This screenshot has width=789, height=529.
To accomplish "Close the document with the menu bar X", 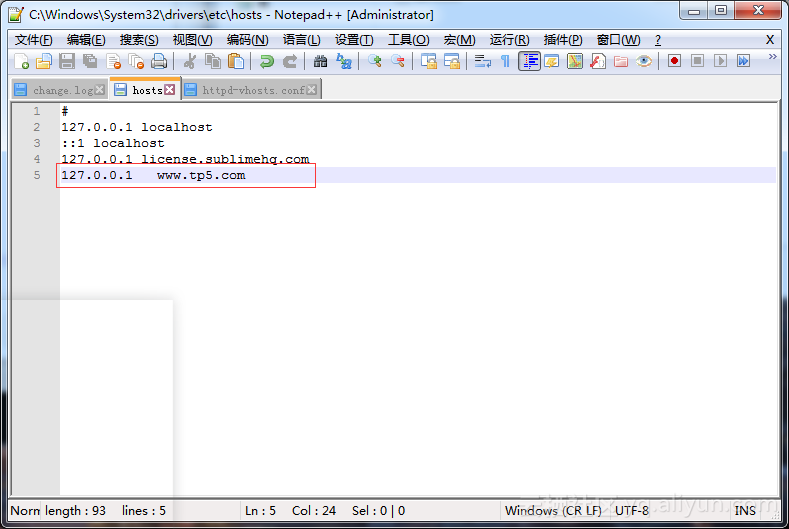I will click(x=770, y=40).
